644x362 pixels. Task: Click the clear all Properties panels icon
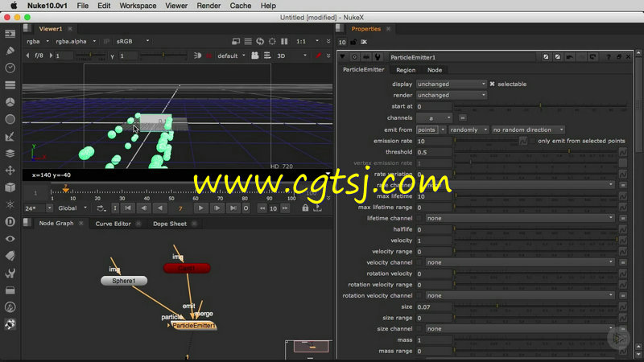(x=364, y=42)
